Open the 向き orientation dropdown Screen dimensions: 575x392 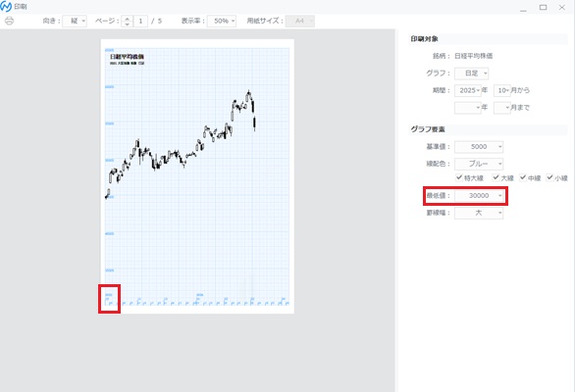coord(75,21)
